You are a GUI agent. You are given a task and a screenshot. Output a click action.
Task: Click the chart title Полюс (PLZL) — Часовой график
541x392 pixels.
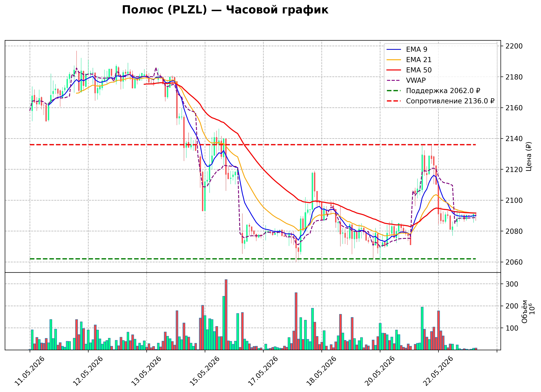coord(225,10)
